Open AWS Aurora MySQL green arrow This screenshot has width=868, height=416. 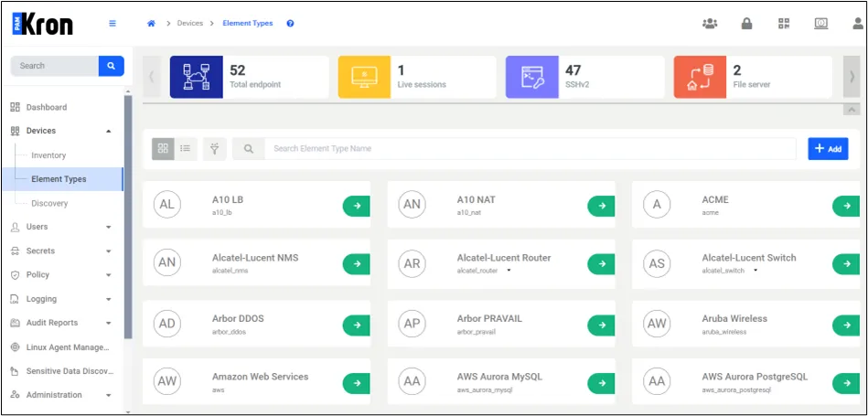601,383
